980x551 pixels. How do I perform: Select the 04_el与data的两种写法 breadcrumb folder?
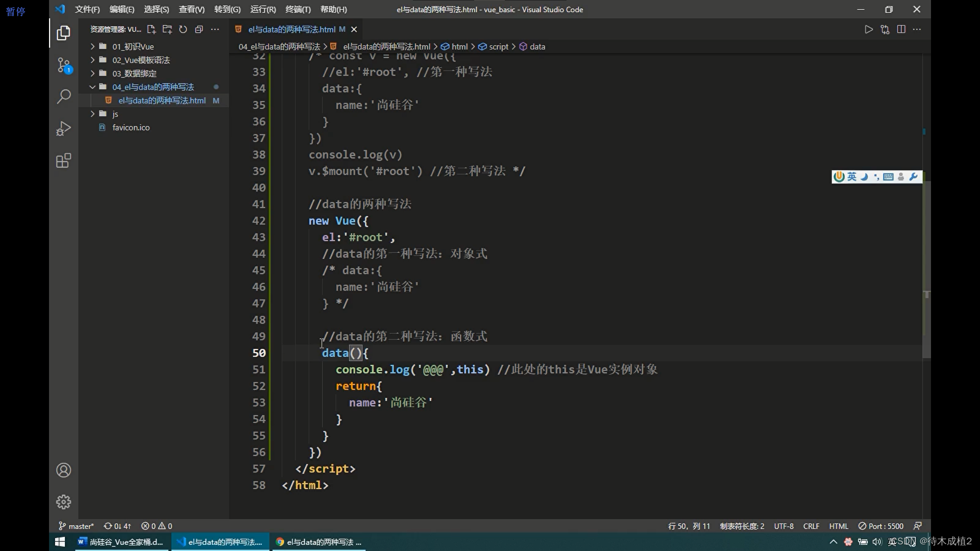[x=280, y=46]
